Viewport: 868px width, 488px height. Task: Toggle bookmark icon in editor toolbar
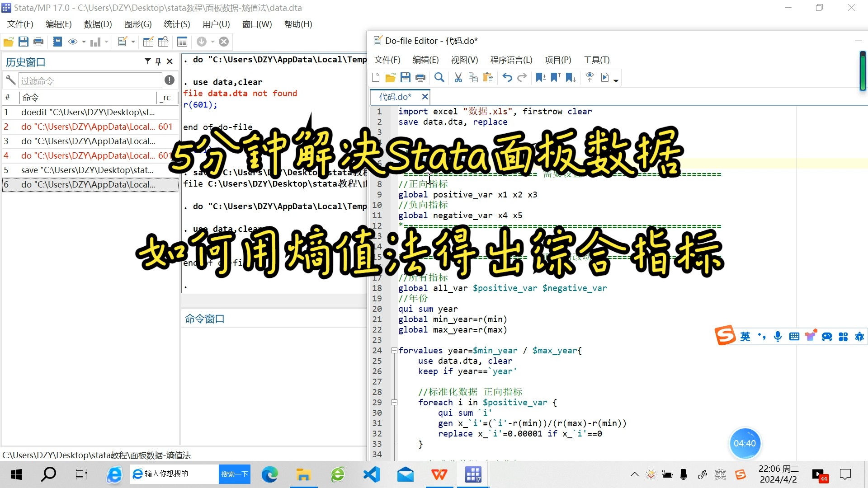541,78
